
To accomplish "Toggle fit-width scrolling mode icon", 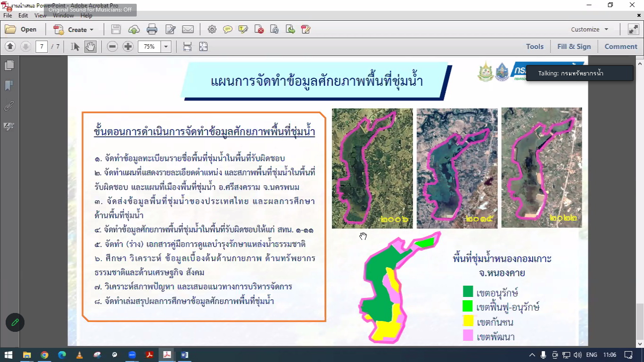I will pos(188,47).
